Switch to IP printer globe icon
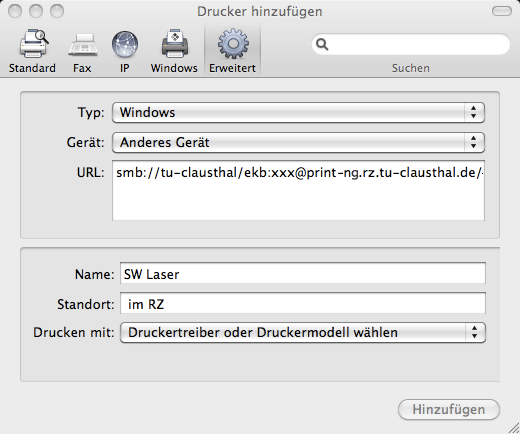The image size is (520, 434). coord(125,44)
